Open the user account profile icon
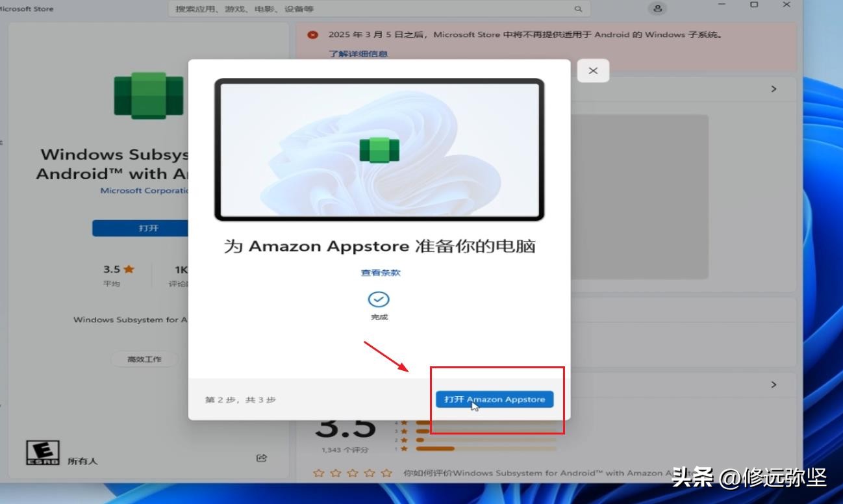 pos(658,8)
